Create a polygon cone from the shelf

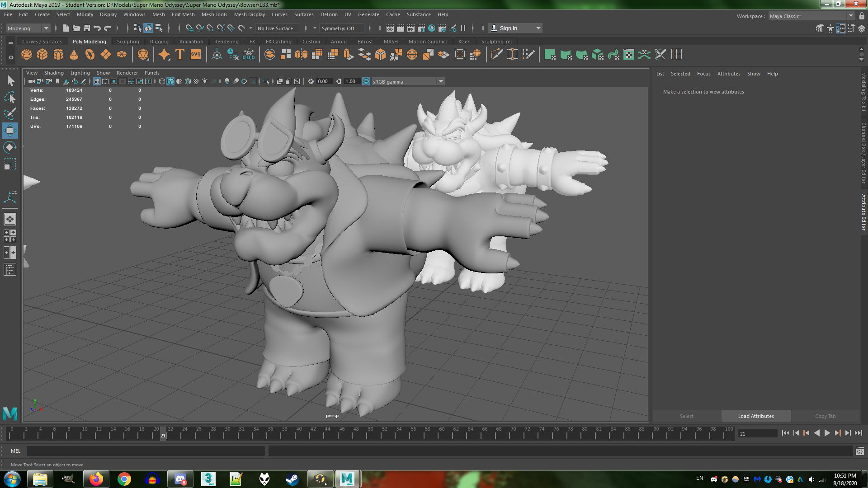(74, 55)
